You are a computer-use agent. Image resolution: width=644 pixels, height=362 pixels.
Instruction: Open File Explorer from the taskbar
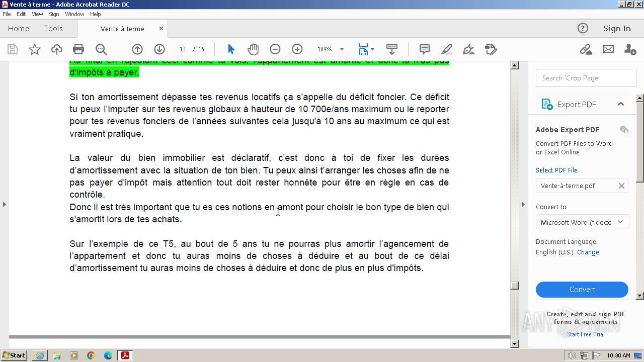pyautogui.click(x=57, y=355)
